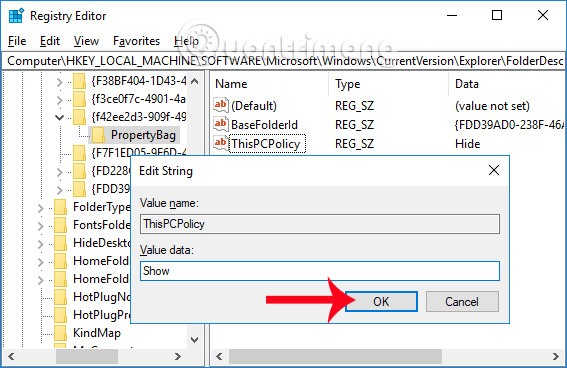Click the registry address path bar
This screenshot has width=567, height=368.
(284, 61)
